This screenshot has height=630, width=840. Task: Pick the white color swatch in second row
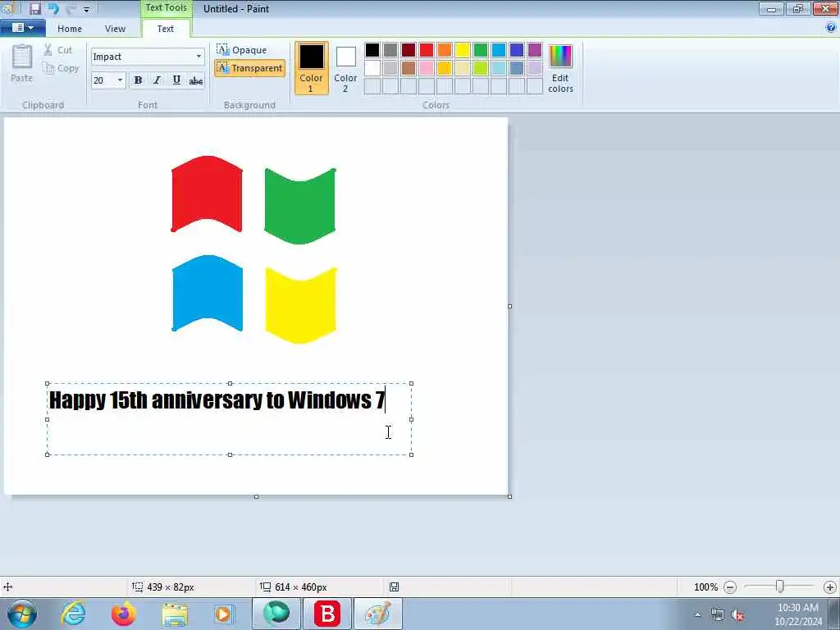[372, 68]
